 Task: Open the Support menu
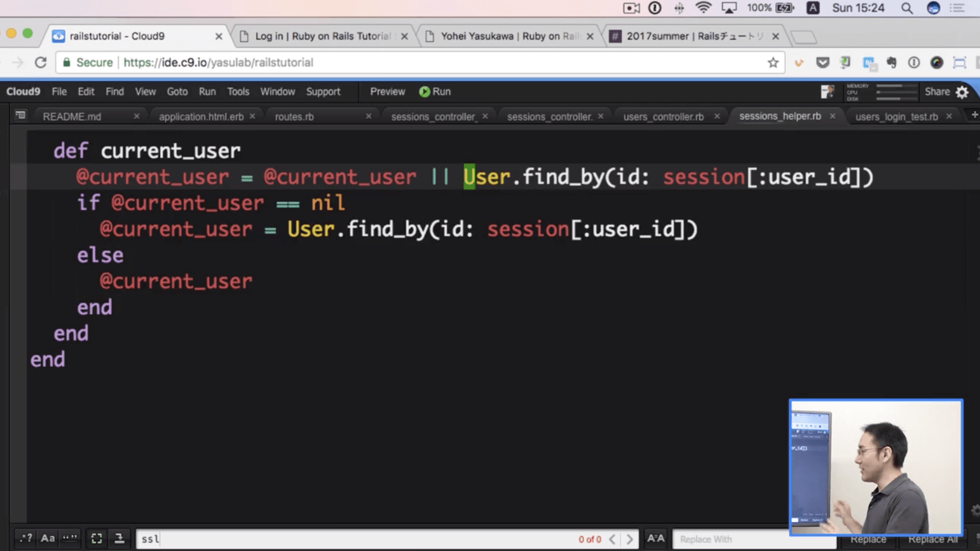323,91
